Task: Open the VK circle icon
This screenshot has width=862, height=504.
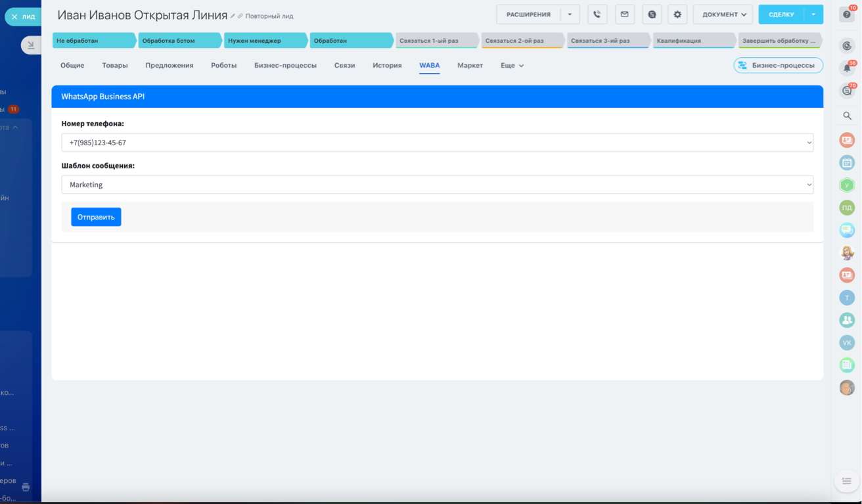Action: (x=847, y=342)
